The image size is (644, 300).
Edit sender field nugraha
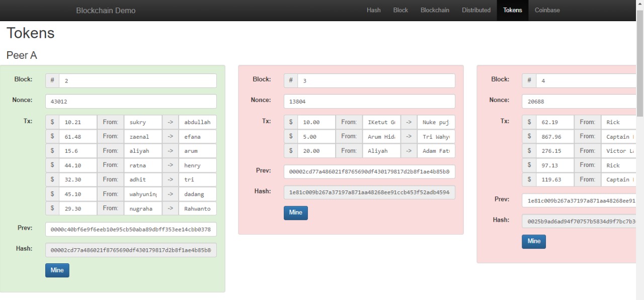click(x=143, y=209)
